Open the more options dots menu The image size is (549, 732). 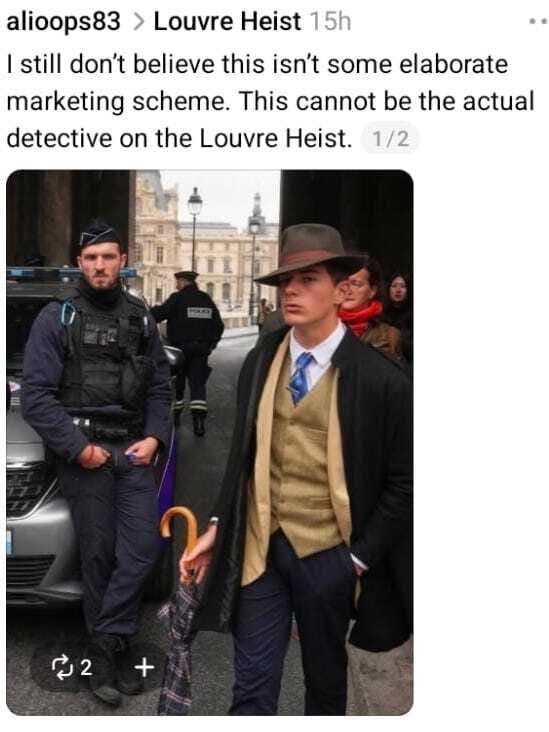tap(538, 21)
